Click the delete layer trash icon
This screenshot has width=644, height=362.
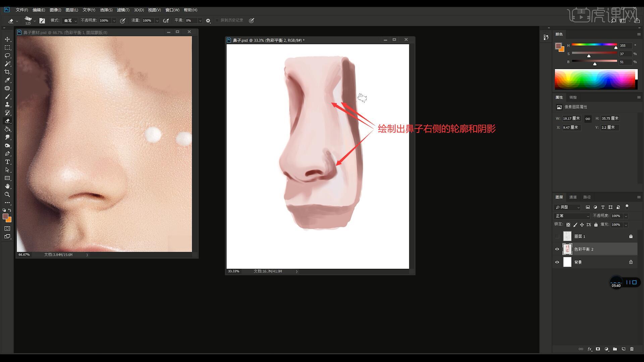click(x=632, y=349)
